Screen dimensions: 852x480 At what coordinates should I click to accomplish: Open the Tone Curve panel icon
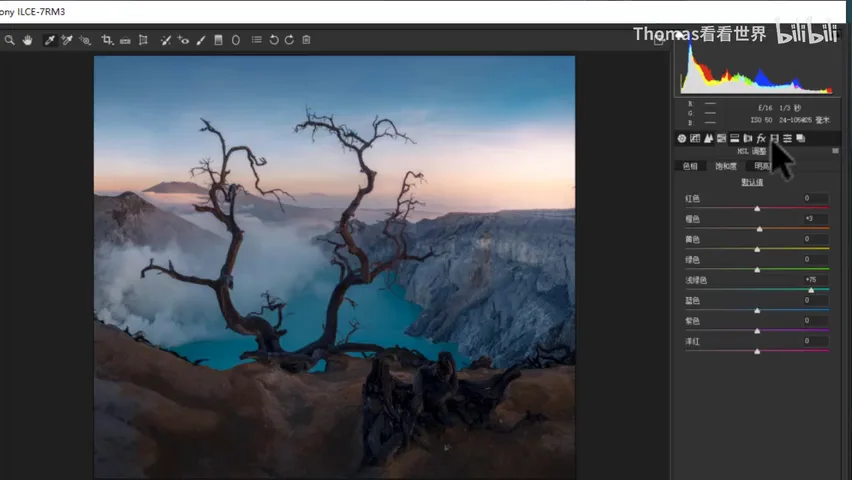point(695,138)
